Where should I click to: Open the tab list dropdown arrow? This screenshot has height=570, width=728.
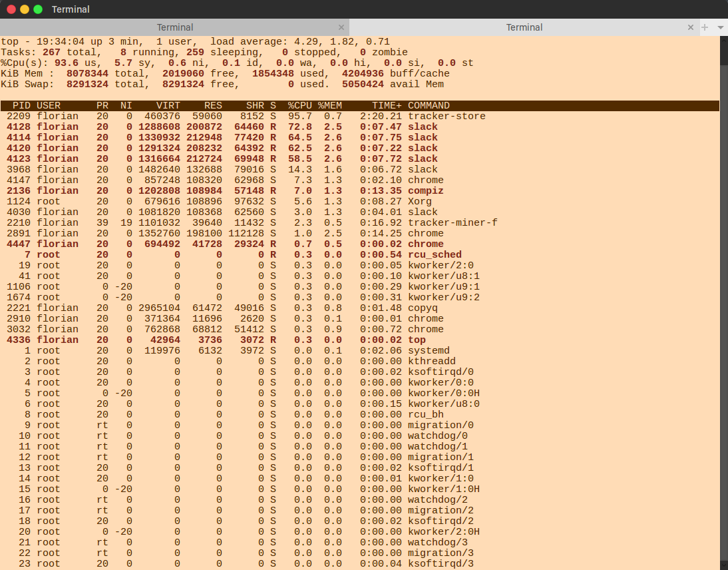click(x=720, y=27)
